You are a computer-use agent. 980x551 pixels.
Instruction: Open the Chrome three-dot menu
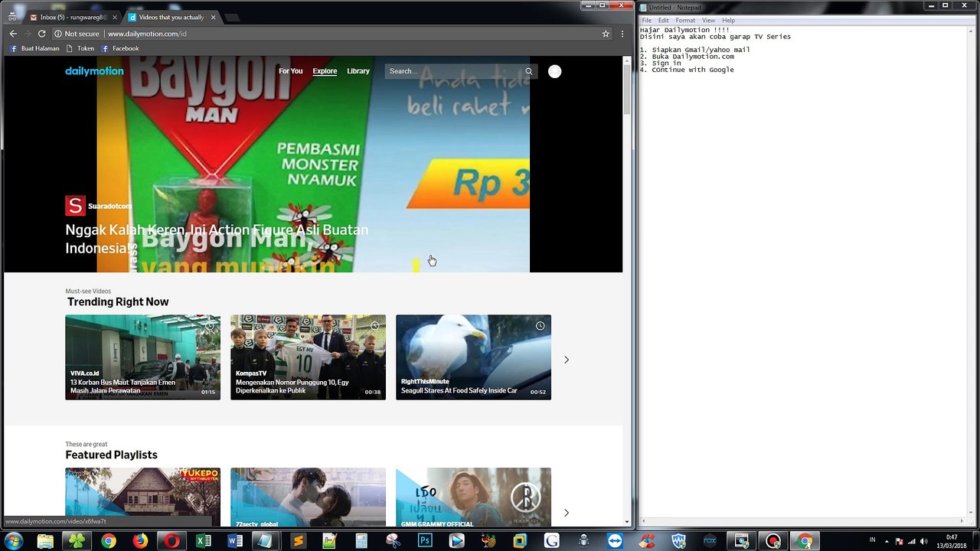point(622,34)
